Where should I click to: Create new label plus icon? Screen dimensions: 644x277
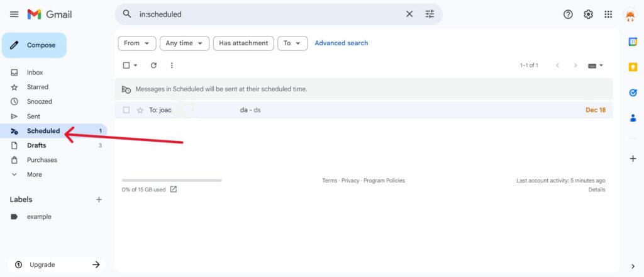click(x=99, y=200)
